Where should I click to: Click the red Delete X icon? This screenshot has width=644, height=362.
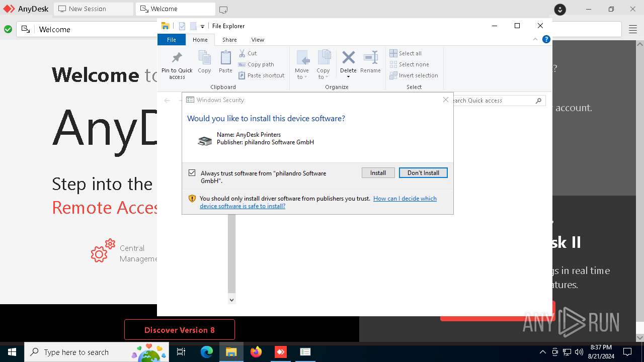(348, 57)
